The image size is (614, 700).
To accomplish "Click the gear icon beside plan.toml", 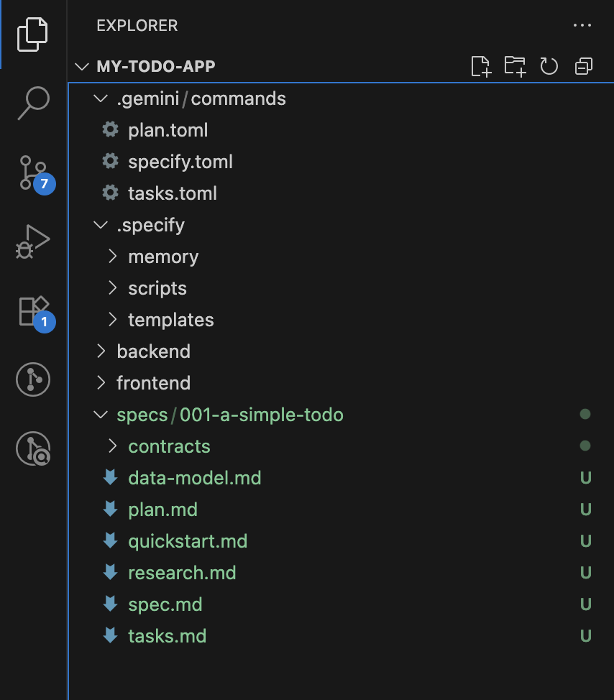I will point(110,130).
